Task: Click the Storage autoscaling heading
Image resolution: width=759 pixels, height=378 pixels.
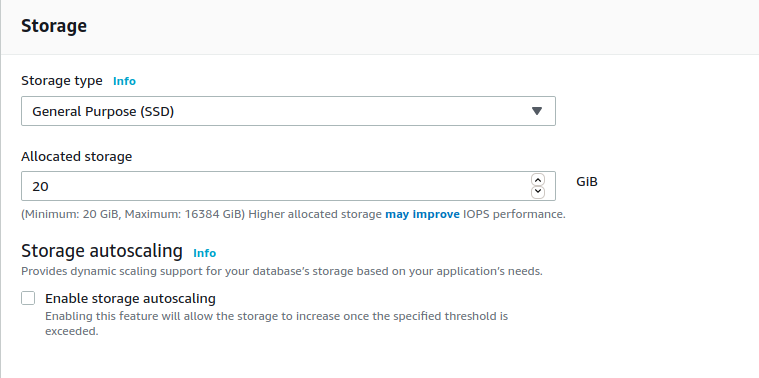Action: click(x=102, y=251)
